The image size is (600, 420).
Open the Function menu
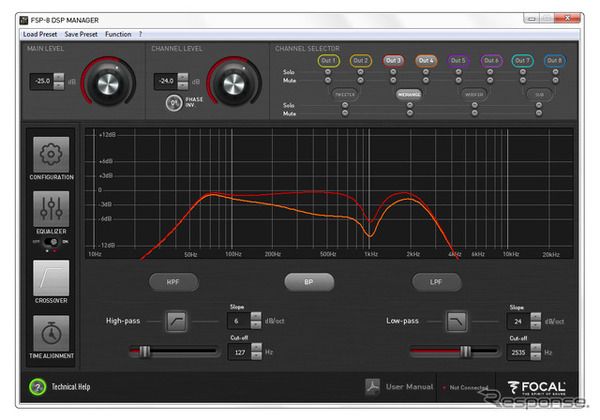[x=118, y=34]
